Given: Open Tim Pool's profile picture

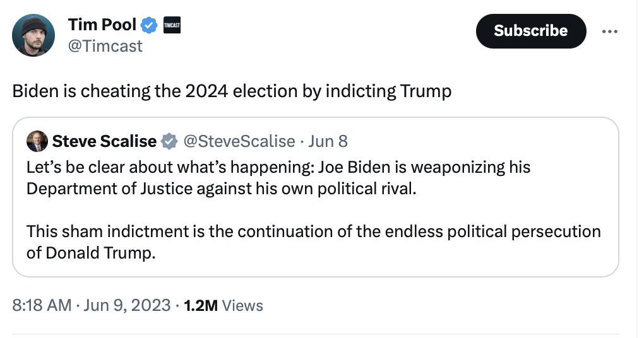Looking at the screenshot, I should [x=33, y=35].
